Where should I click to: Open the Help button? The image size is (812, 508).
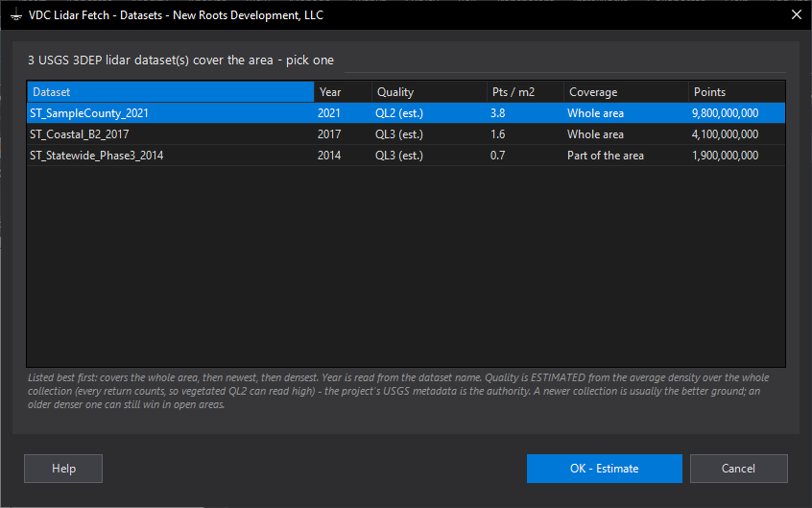(63, 469)
